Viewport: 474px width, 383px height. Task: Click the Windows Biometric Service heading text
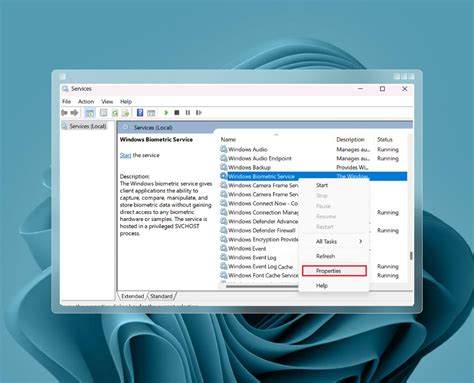coord(156,139)
